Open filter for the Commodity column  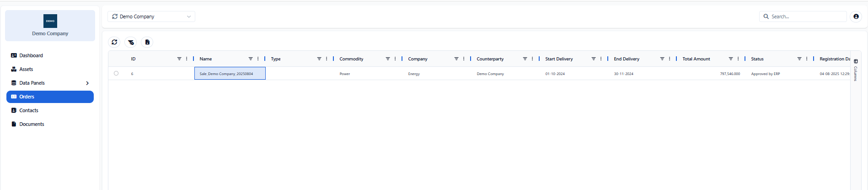pyautogui.click(x=388, y=59)
